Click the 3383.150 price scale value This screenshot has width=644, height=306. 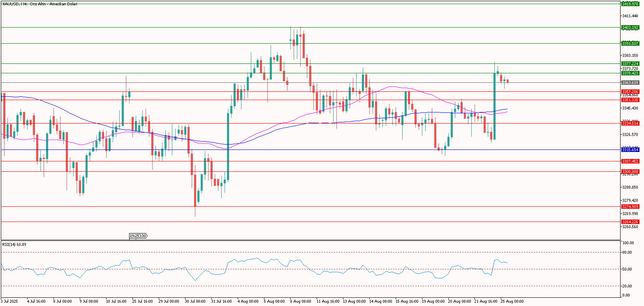tap(630, 55)
